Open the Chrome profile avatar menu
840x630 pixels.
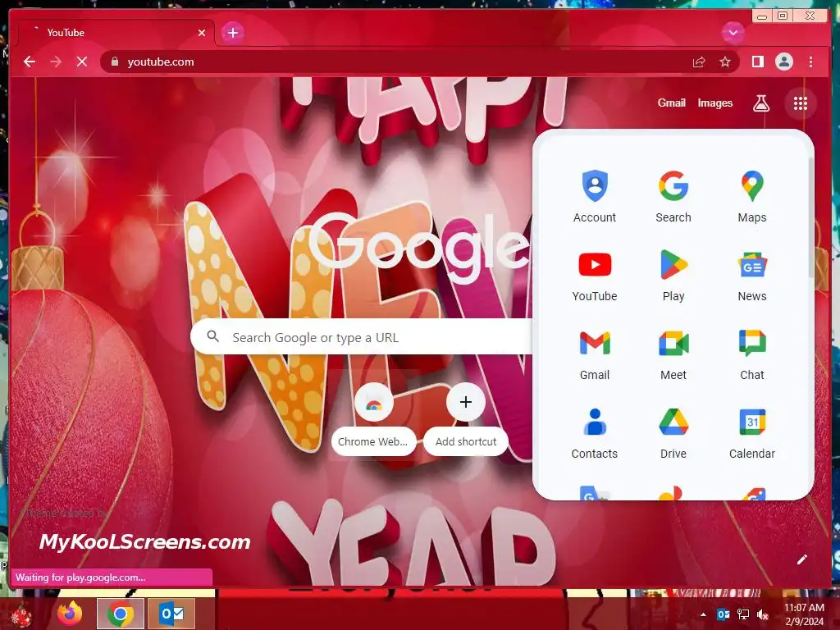tap(784, 62)
